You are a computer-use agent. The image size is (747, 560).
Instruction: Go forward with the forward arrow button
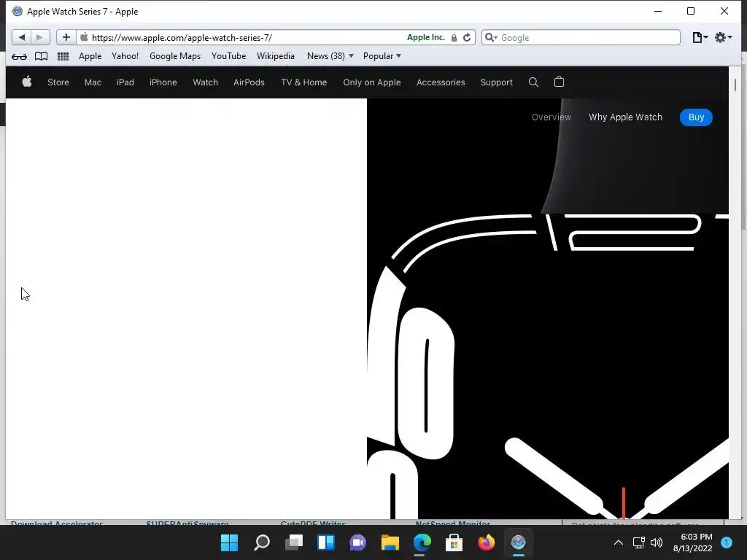tap(40, 37)
